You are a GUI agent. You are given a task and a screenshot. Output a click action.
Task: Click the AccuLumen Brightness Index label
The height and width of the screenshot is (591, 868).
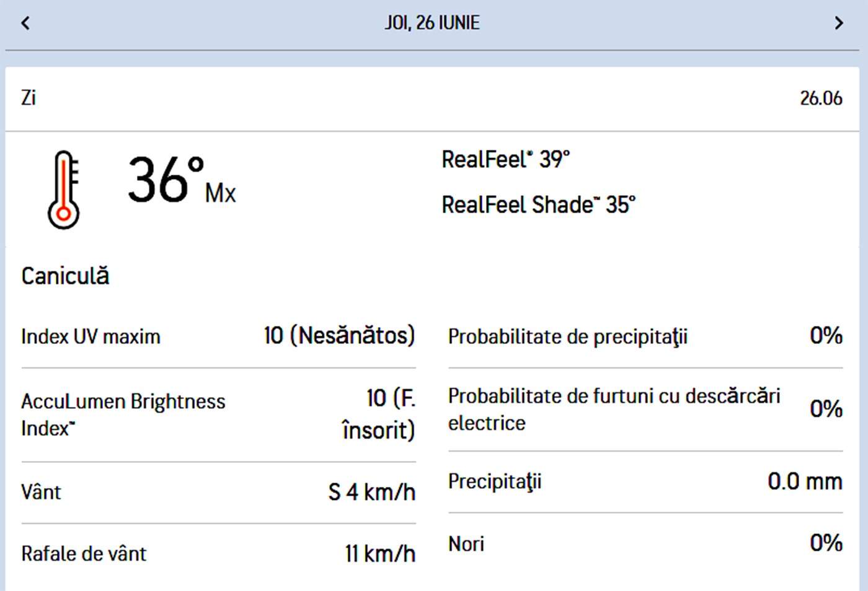(123, 414)
